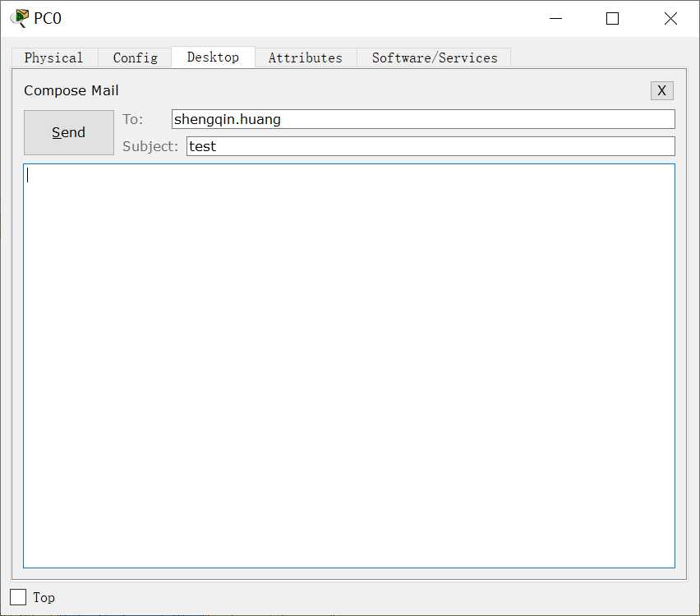Click the PC0 Packet Tracer window icon
This screenshot has height=616, width=700.
coord(19,18)
